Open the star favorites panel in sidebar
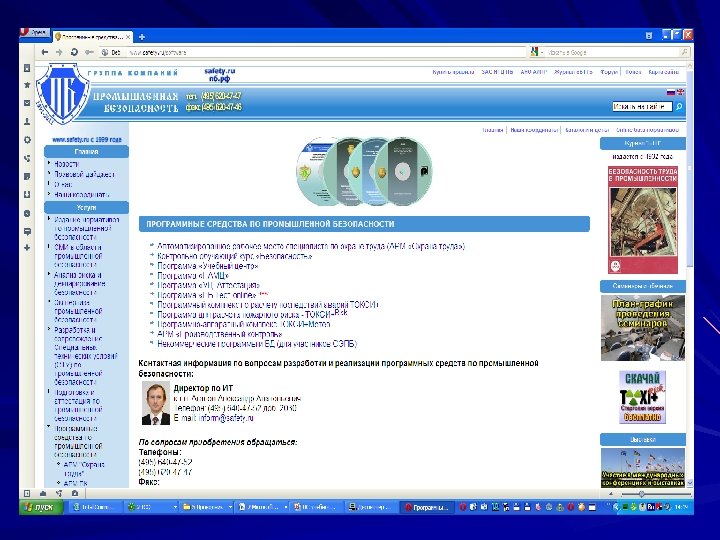Viewport: 720px width, 540px height. [27, 85]
